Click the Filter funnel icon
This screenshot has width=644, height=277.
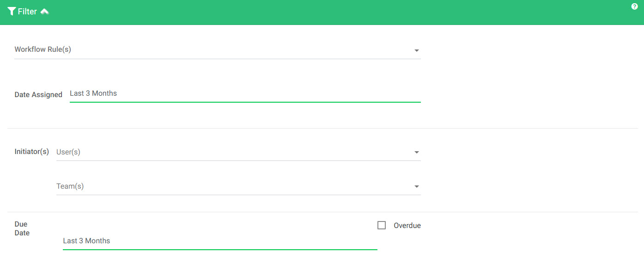(12, 11)
